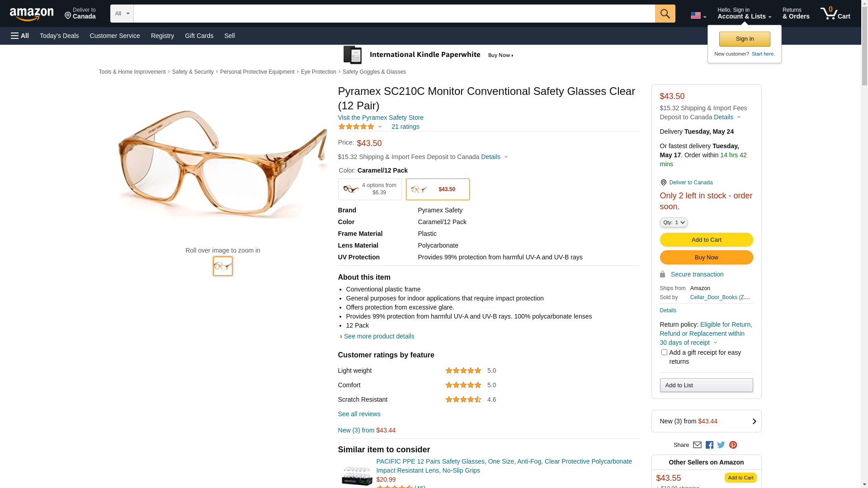The height and width of the screenshot is (488, 868).
Task: Click the magnifying glass search button
Action: pyautogui.click(x=665, y=14)
